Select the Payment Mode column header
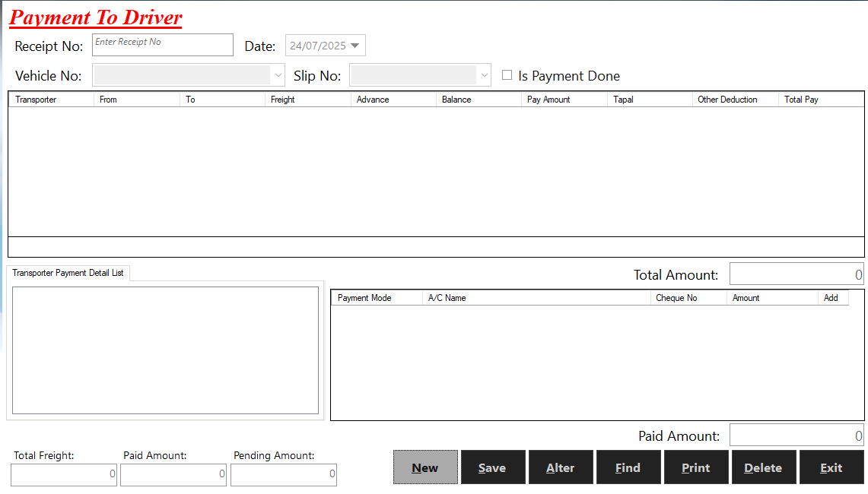 coord(376,298)
